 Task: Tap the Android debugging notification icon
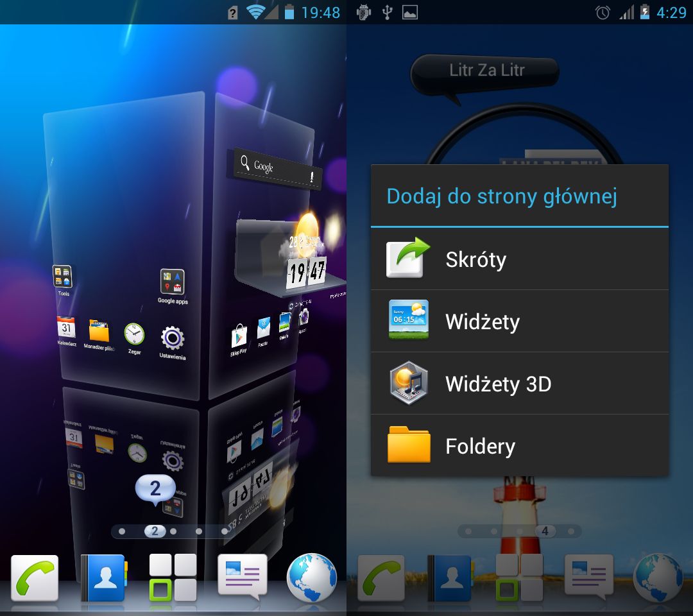364,12
